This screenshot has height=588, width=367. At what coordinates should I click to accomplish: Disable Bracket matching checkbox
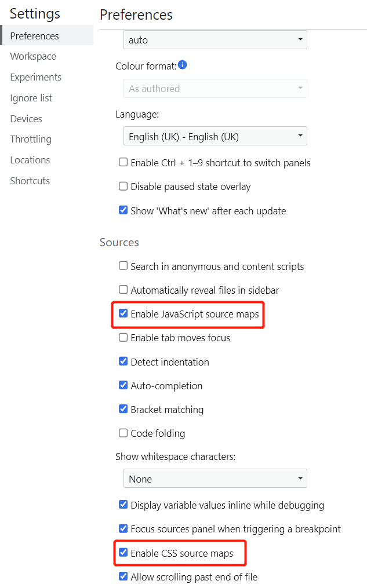[123, 409]
